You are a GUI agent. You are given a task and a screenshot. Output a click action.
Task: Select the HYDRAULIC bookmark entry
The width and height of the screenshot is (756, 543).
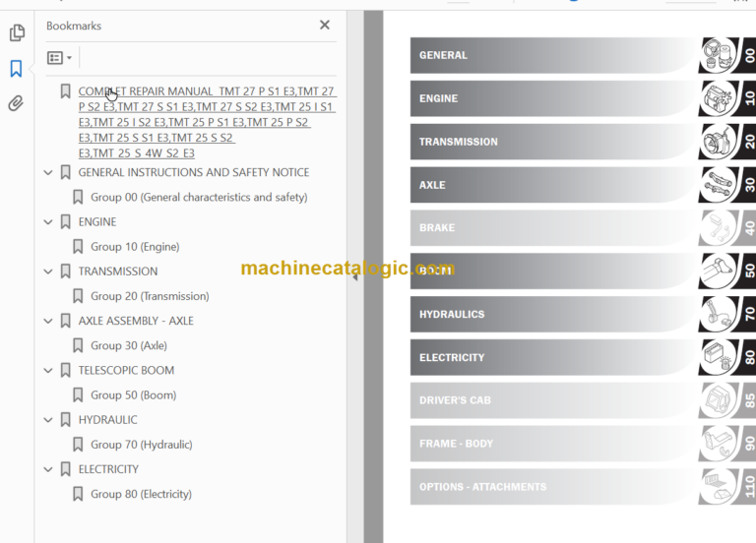pos(108,420)
